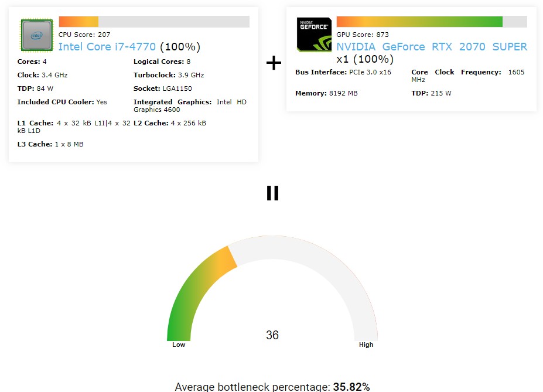Click the gauge value 36

[272, 335]
